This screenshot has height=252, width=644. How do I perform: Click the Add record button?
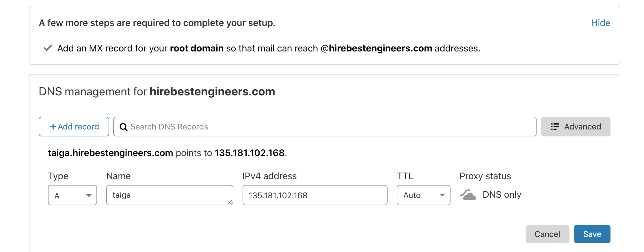74,127
